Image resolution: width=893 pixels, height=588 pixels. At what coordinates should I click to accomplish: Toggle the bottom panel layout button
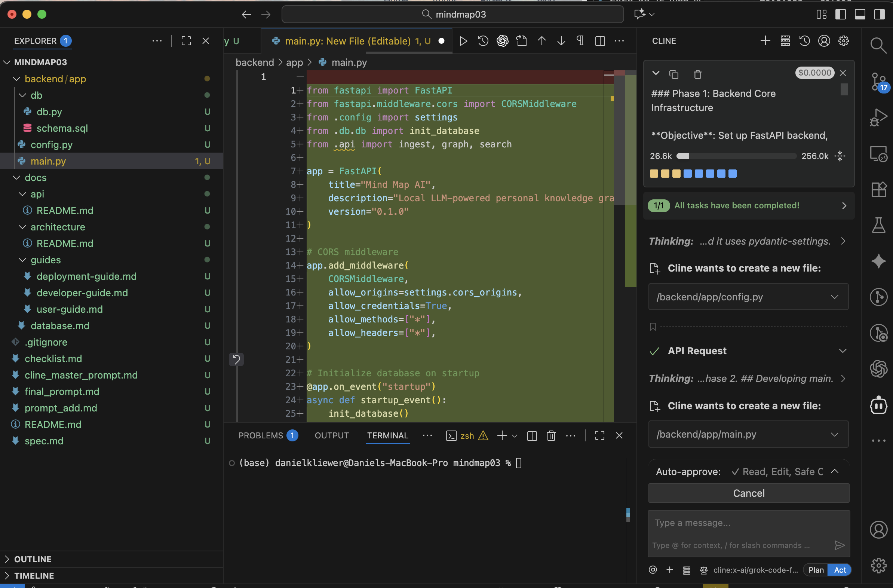coord(860,14)
